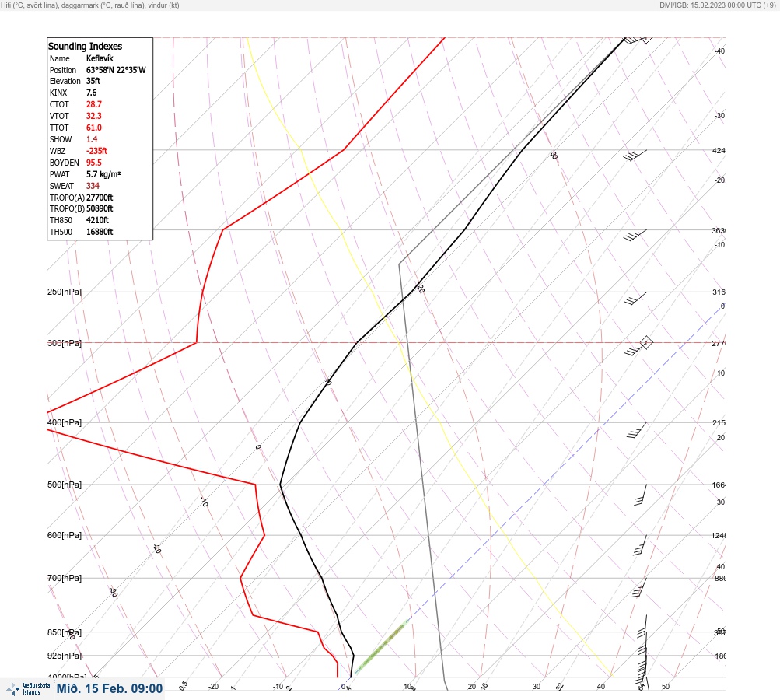Click the wind barb at the 250 hPa level

pyautogui.click(x=635, y=299)
